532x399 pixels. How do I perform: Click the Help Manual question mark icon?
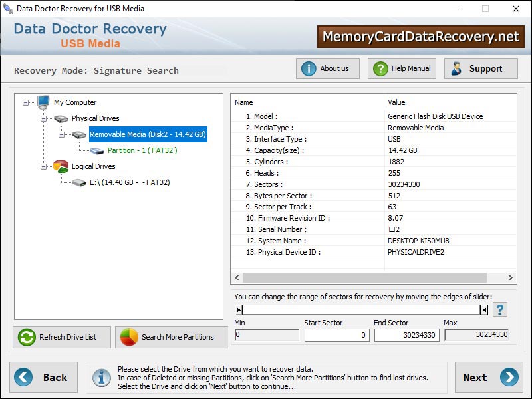(x=380, y=68)
